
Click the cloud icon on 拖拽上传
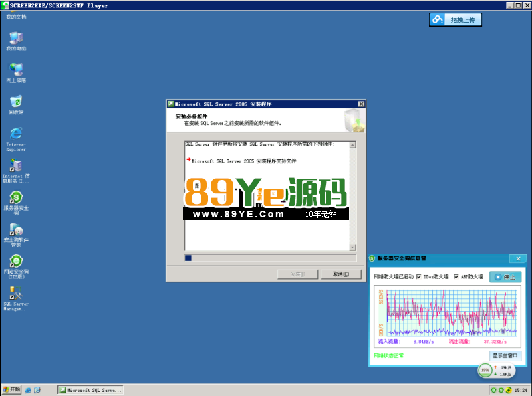coord(438,20)
